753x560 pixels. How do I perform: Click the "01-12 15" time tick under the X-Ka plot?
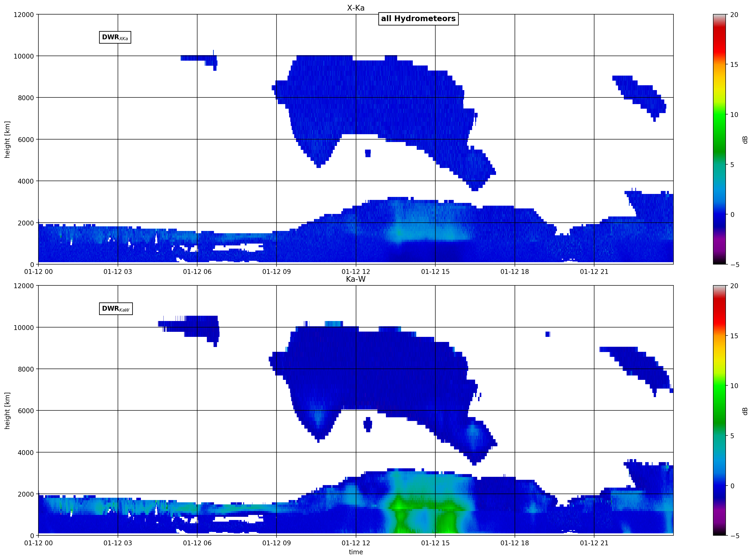pos(435,272)
